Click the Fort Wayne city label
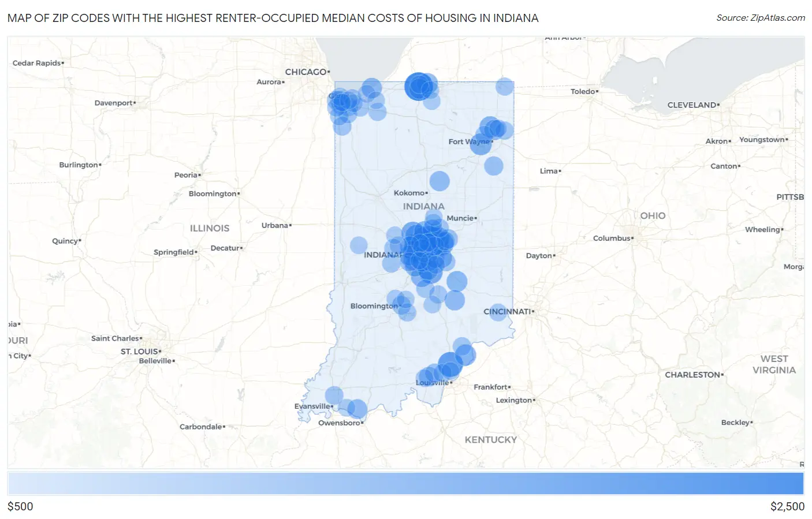Viewport: 812px width, 519px height. 469,141
